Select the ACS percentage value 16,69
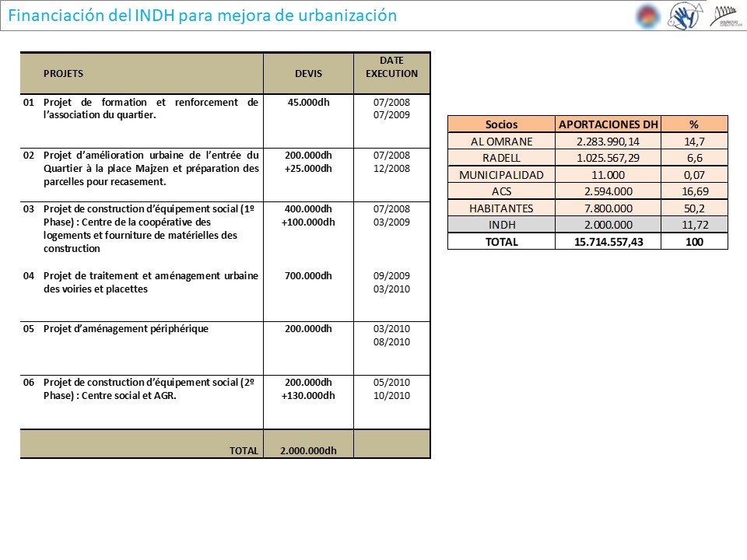 pos(694,191)
